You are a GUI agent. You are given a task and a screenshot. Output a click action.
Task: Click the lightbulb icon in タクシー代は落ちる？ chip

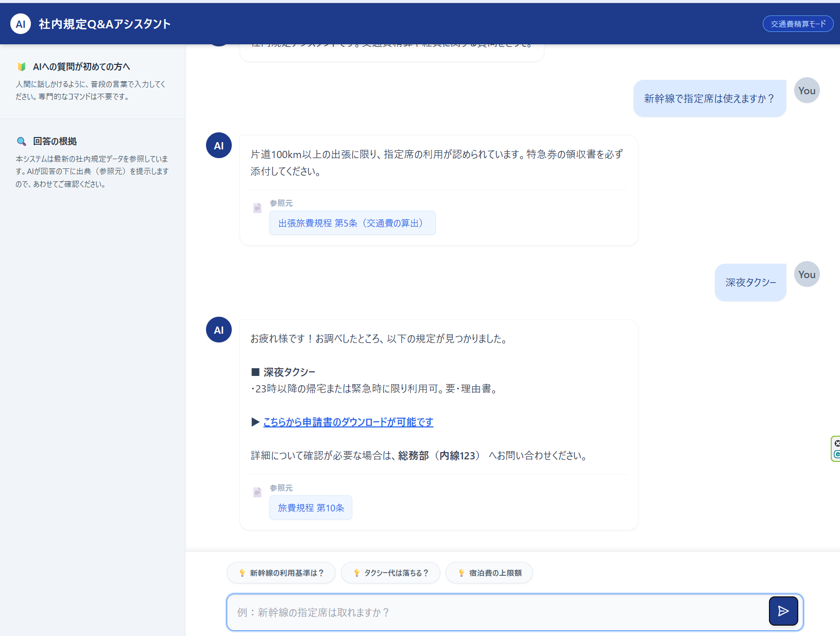click(356, 573)
